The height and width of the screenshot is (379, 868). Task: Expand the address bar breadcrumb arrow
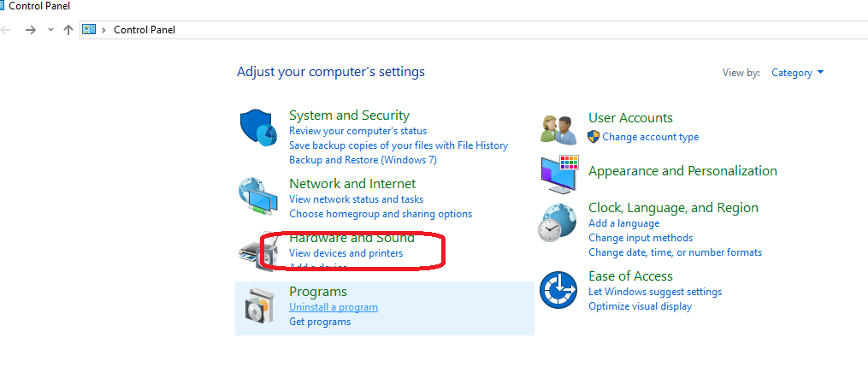(x=103, y=30)
